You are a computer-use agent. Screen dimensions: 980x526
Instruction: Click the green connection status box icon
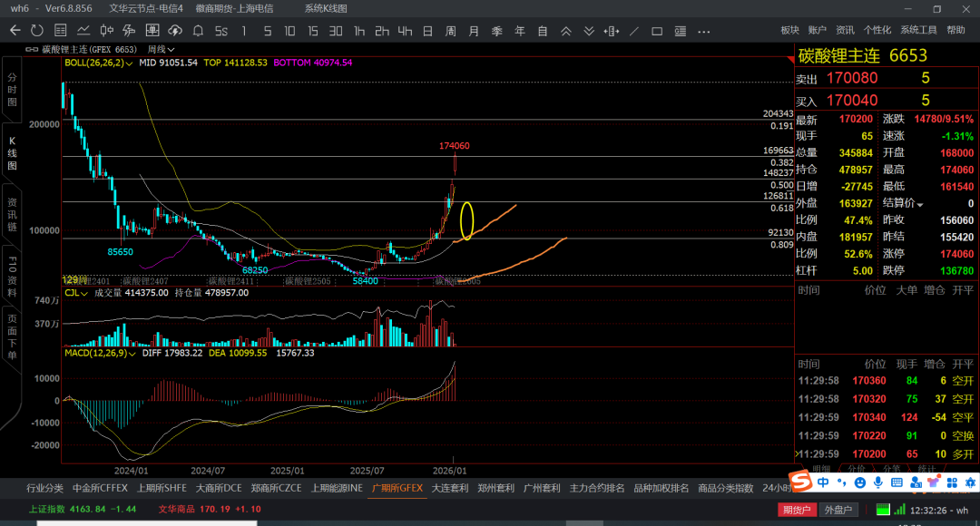coord(883,510)
